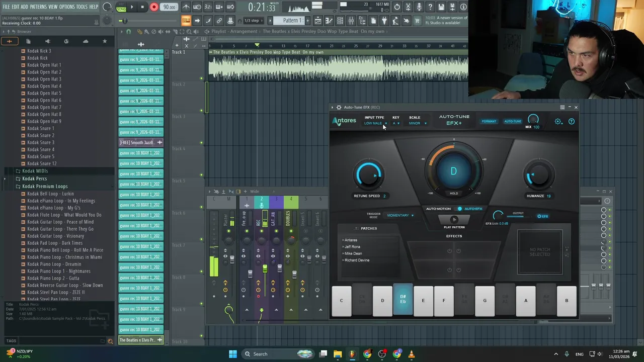644x362 pixels.
Task: Click the save project floppy icon
Action: pos(441,7)
